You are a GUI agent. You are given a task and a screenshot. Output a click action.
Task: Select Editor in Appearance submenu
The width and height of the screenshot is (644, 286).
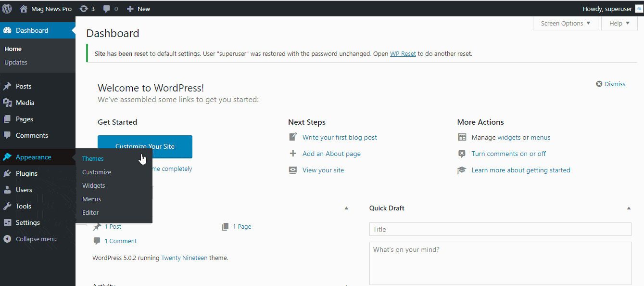(90, 212)
